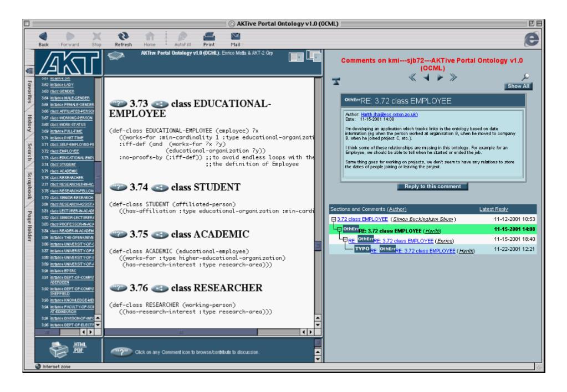567x392 pixels.
Task: Click the share icon beside 3.75
Action: pyautogui.click(x=160, y=234)
